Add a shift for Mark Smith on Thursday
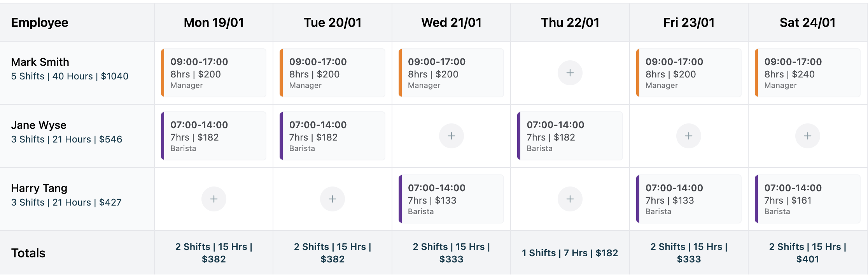The image size is (868, 278). point(569,72)
